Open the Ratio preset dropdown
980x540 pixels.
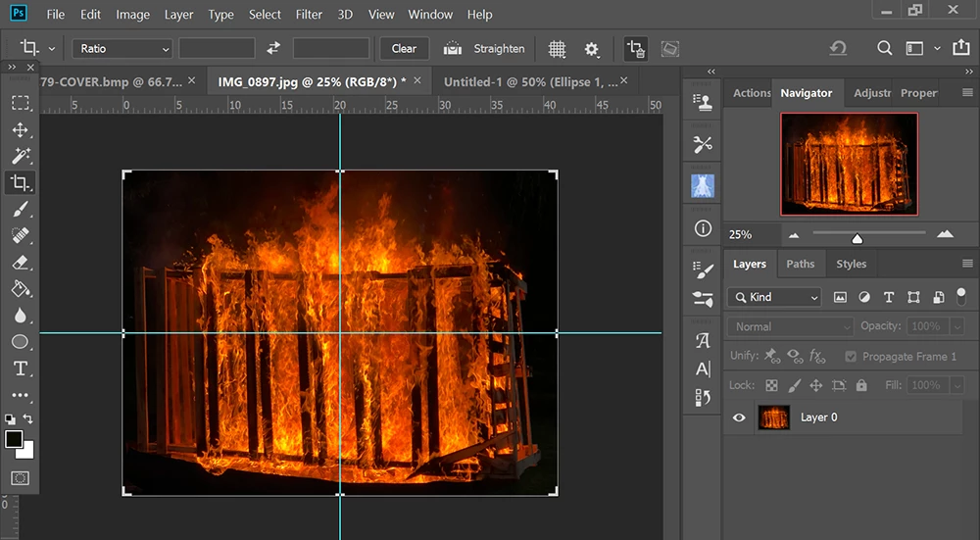122,48
